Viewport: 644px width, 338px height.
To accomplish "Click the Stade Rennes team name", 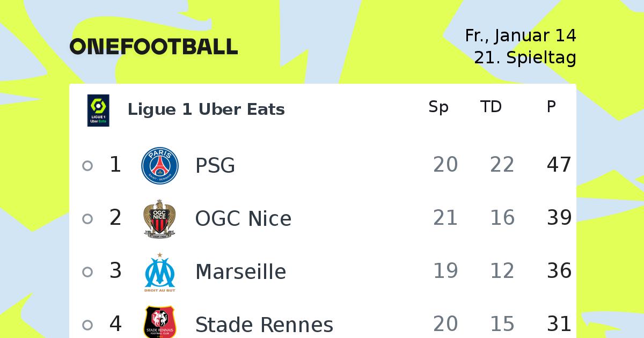I will [264, 325].
